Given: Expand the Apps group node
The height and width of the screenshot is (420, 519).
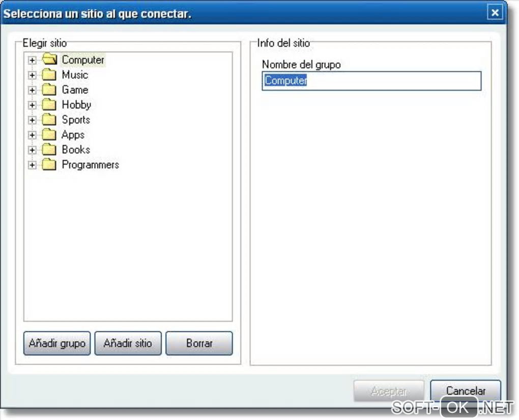Looking at the screenshot, I should pos(32,135).
